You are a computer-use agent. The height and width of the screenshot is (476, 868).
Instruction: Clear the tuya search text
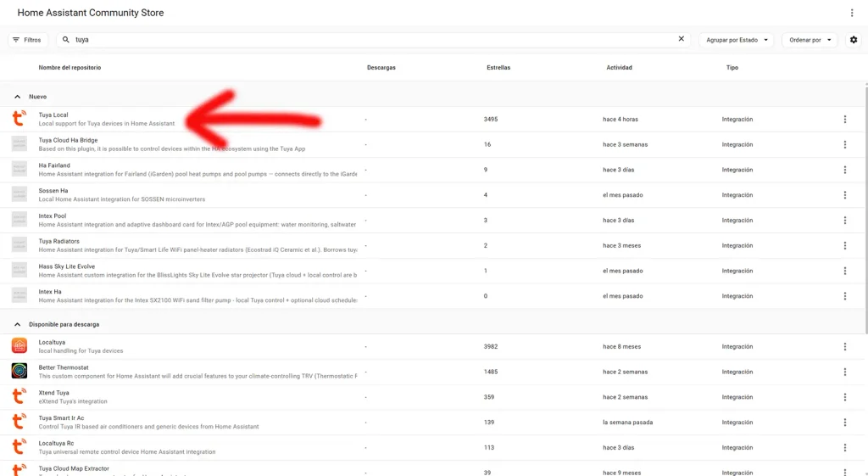[x=682, y=39]
